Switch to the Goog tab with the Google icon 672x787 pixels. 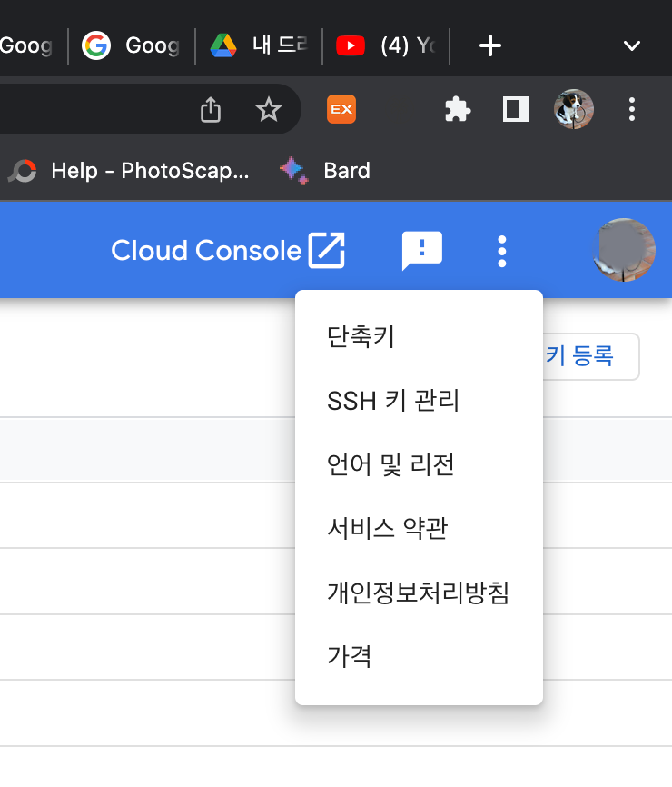pos(132,45)
